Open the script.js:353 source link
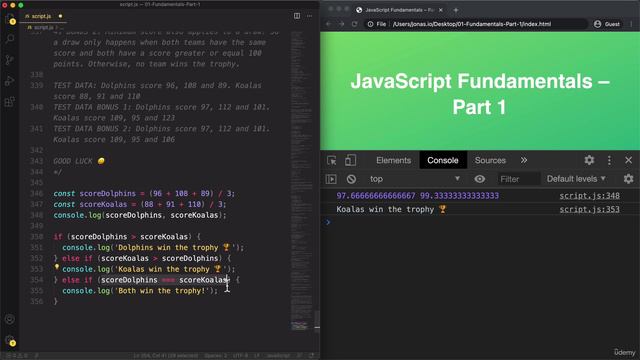640x360 pixels. pyautogui.click(x=589, y=209)
